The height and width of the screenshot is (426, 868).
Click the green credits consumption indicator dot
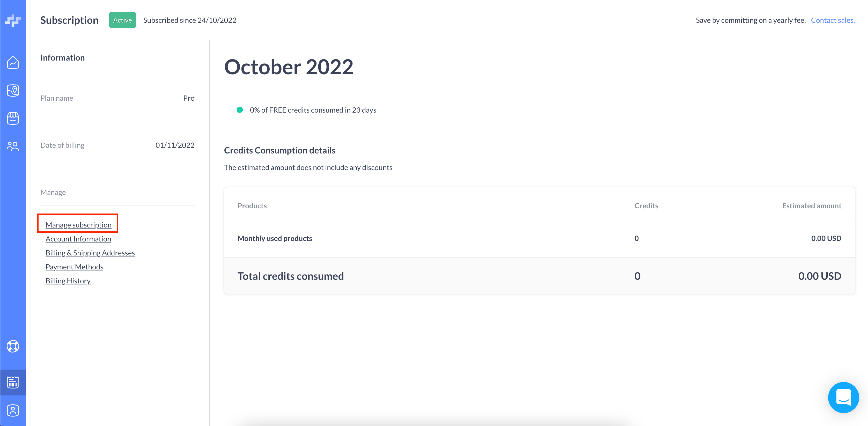click(x=240, y=110)
